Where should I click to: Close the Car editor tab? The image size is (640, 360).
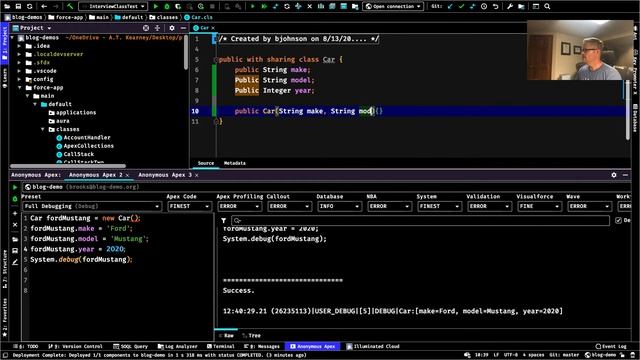213,28
